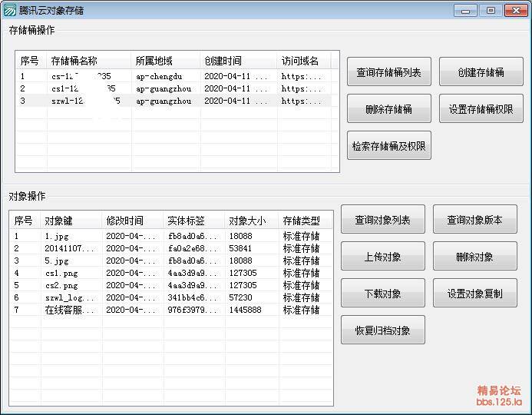Select object szwl_log... in the list
The height and width of the screenshot is (415, 532).
click(171, 297)
